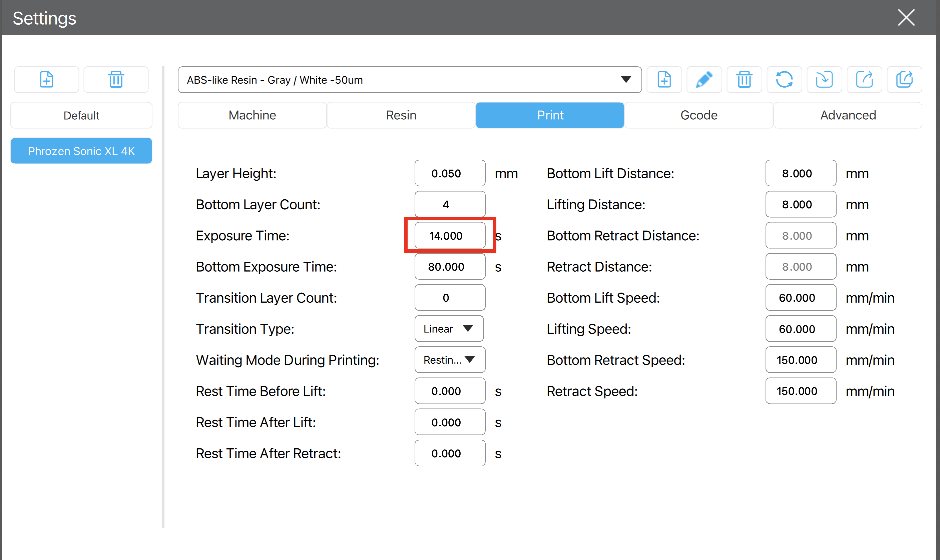Open the ABS-like Resin profile dropdown
Viewport: 940px width, 560px height.
pyautogui.click(x=410, y=80)
